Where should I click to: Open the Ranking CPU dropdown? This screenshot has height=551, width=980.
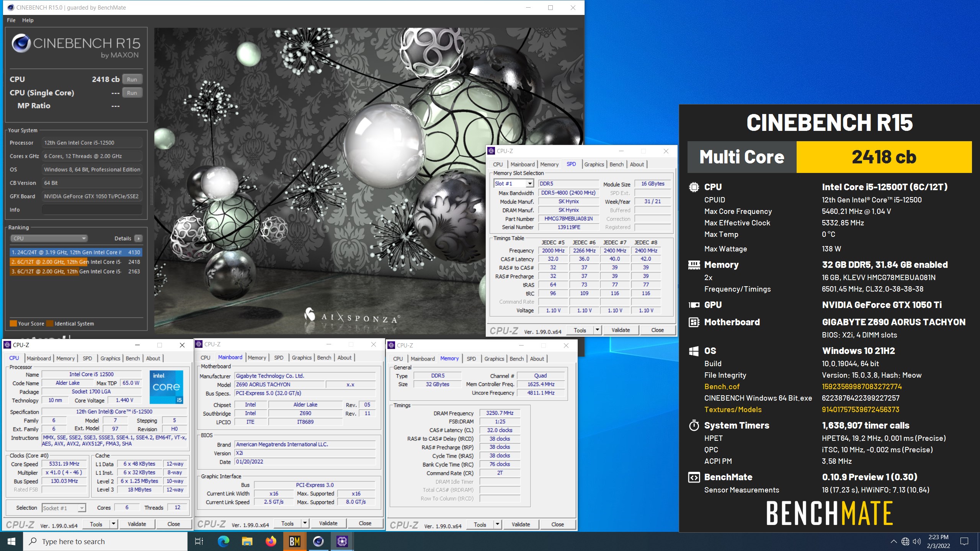49,238
